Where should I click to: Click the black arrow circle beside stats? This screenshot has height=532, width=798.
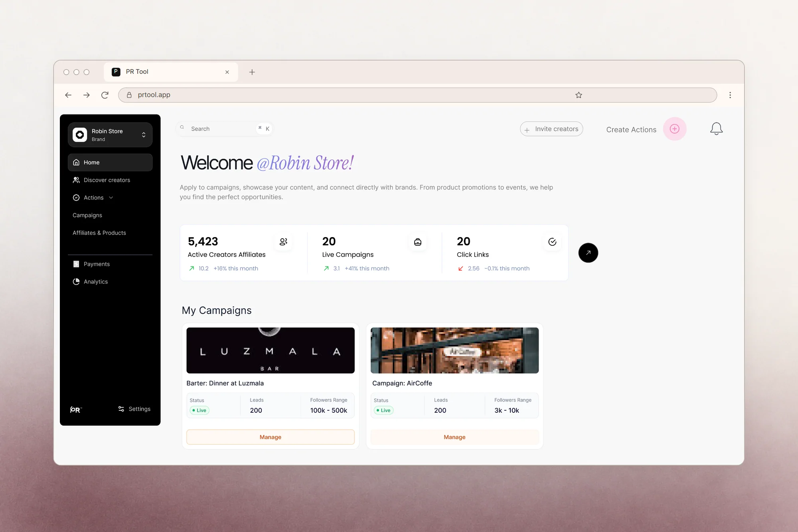pyautogui.click(x=588, y=253)
